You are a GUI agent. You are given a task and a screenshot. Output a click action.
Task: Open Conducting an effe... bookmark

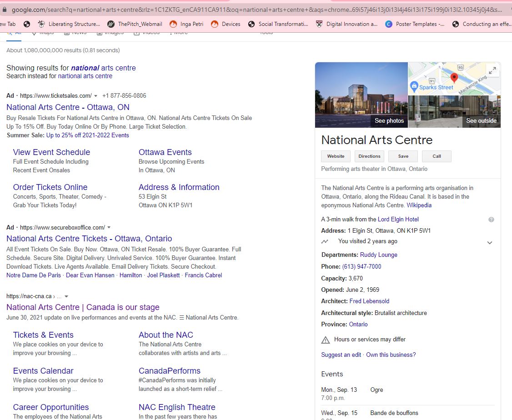tap(481, 24)
